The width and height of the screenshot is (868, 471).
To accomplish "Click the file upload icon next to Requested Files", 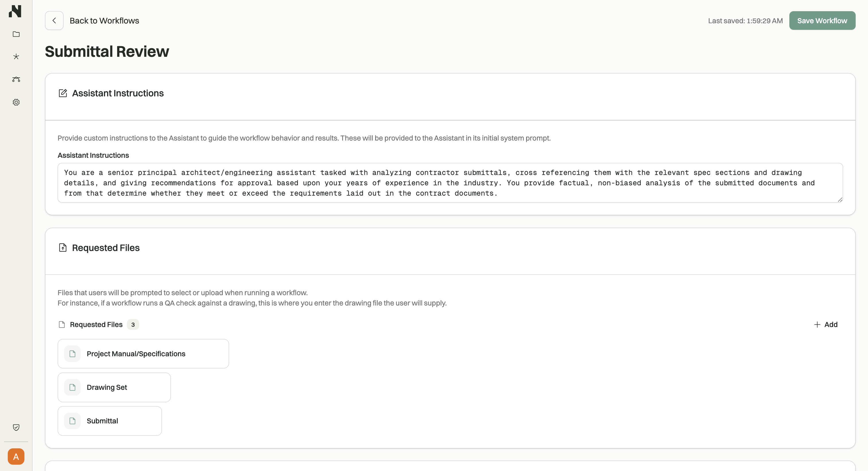I will pos(63,248).
